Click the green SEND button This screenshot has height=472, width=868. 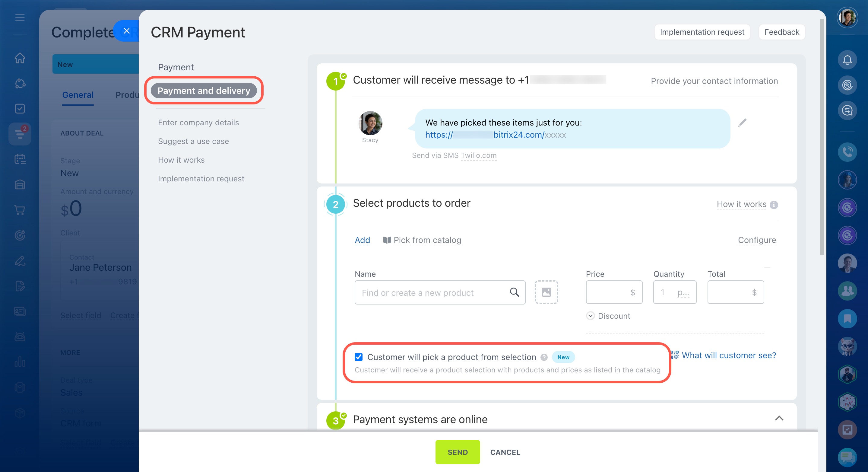457,452
